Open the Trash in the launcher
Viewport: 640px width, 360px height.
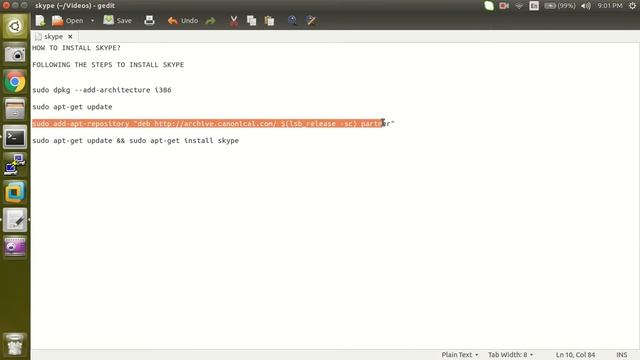[15, 345]
